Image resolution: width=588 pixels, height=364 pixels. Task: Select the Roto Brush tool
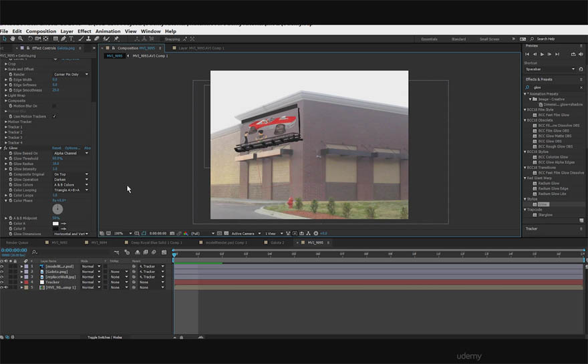[106, 39]
